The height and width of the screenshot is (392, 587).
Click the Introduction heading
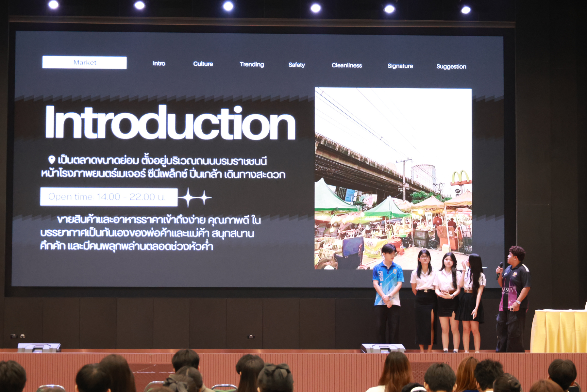click(170, 123)
